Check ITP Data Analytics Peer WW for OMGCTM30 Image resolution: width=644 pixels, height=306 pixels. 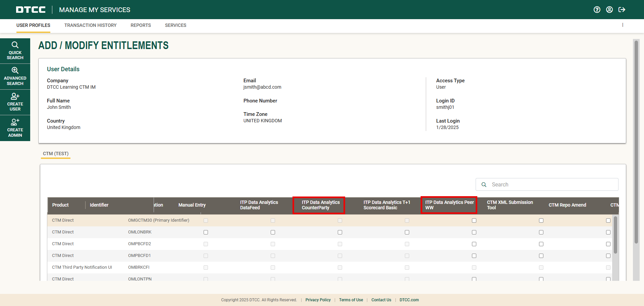tap(474, 221)
